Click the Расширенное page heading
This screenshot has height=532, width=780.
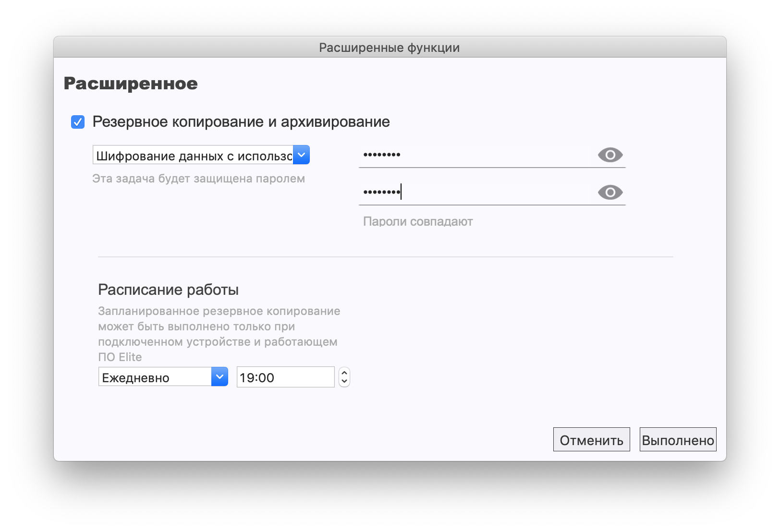click(x=131, y=84)
